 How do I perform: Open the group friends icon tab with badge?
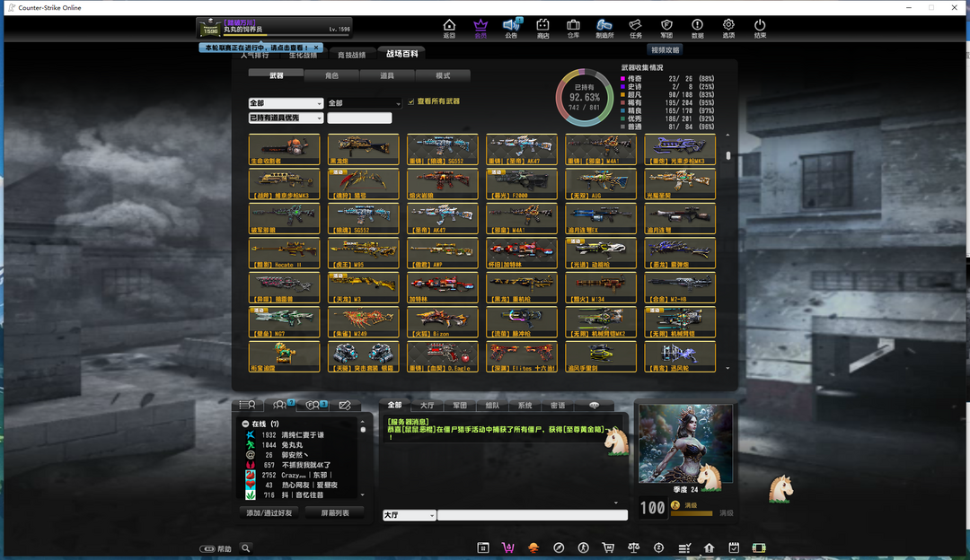[280, 405]
